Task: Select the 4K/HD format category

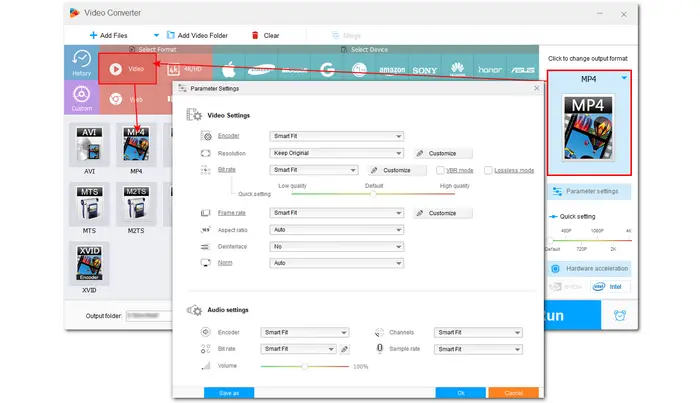Action: coord(184,69)
